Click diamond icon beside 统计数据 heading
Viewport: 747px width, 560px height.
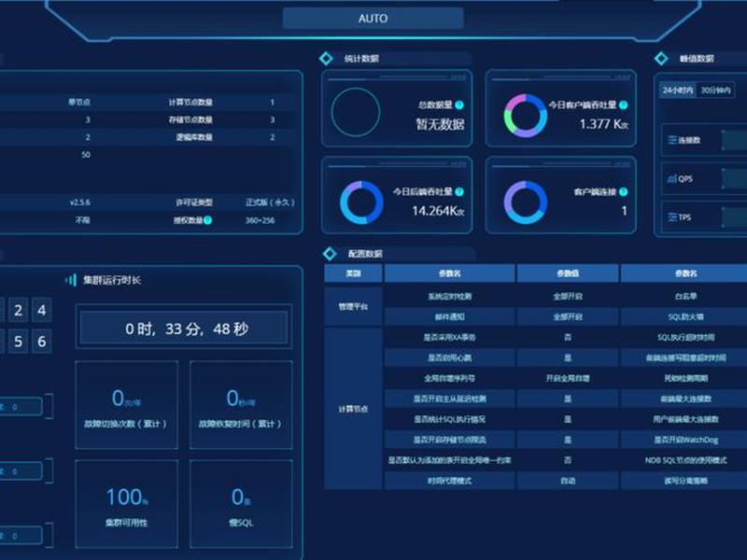(x=326, y=59)
